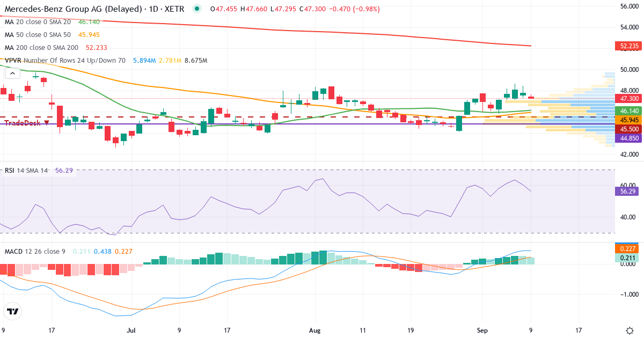The width and height of the screenshot is (644, 338).
Task: Click the Jul label on time axis
Action: (x=131, y=330)
